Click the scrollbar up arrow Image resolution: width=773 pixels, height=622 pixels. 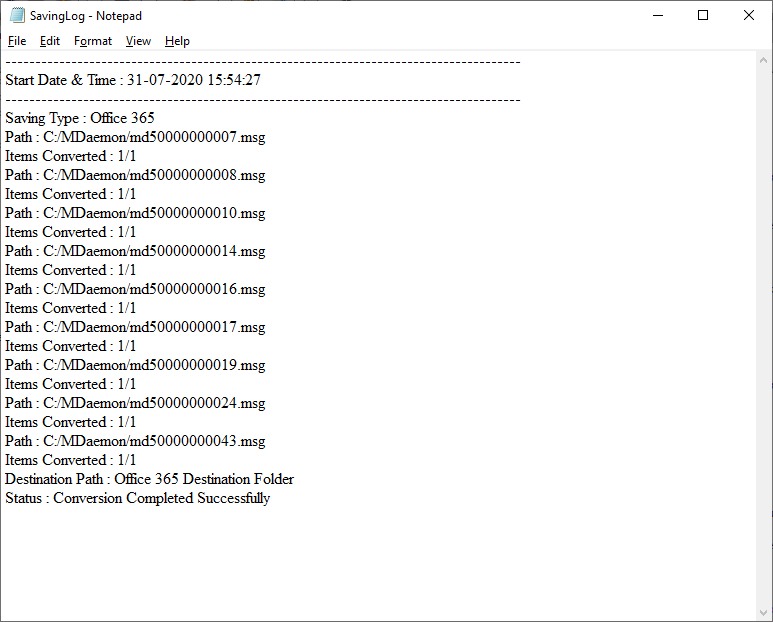coord(764,60)
